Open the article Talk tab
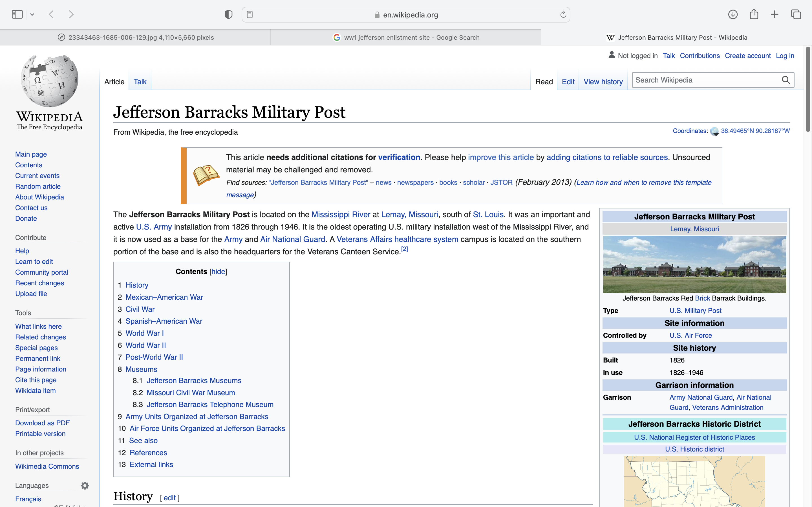The width and height of the screenshot is (812, 507). pos(140,82)
